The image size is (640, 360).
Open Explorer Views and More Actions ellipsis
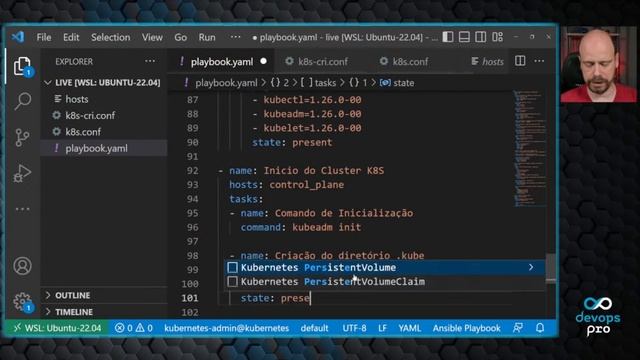coord(150,61)
